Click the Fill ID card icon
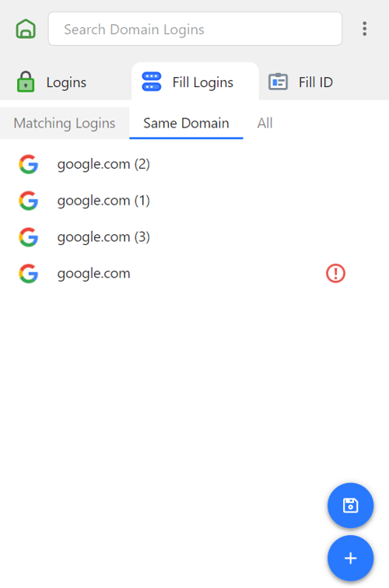389x588 pixels. click(278, 82)
